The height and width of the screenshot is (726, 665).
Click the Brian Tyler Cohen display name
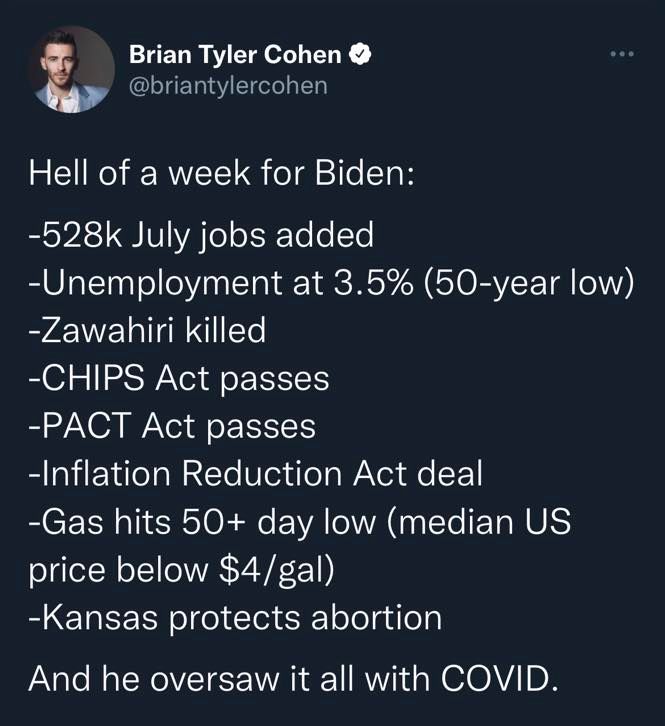coord(236,55)
